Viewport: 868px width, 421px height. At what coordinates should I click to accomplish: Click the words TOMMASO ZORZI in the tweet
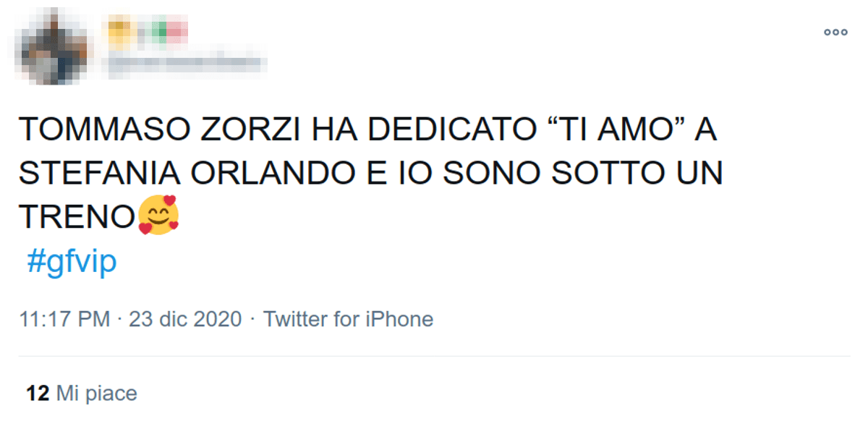click(x=160, y=132)
